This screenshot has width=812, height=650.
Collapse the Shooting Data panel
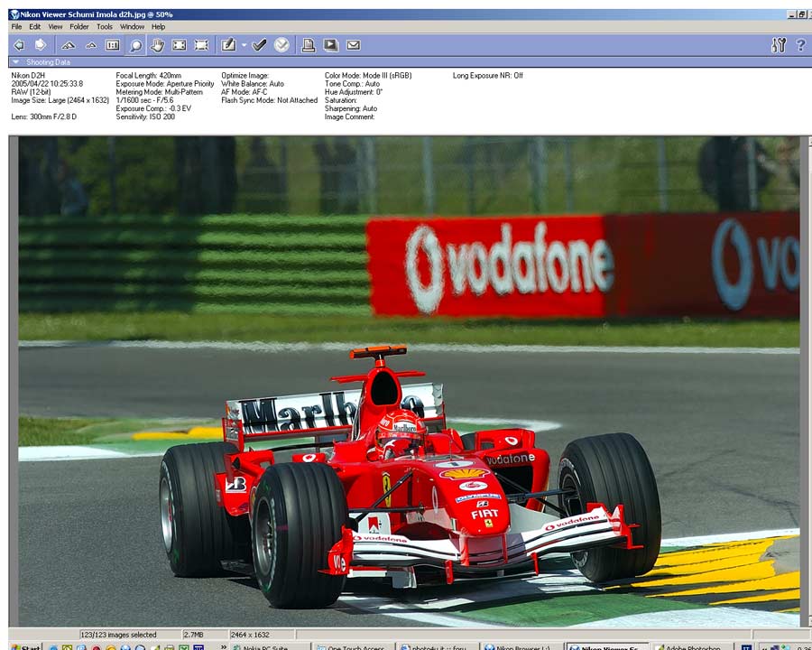(x=14, y=61)
